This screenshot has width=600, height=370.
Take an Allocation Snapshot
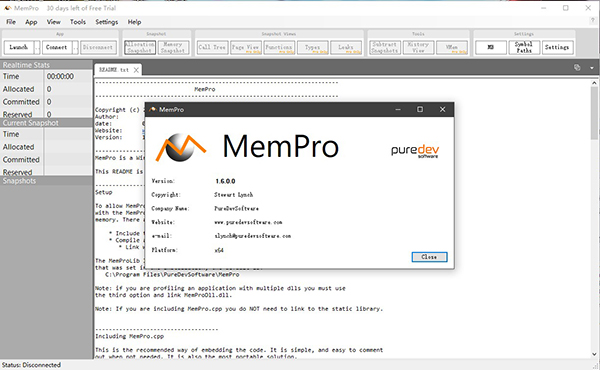click(x=140, y=47)
